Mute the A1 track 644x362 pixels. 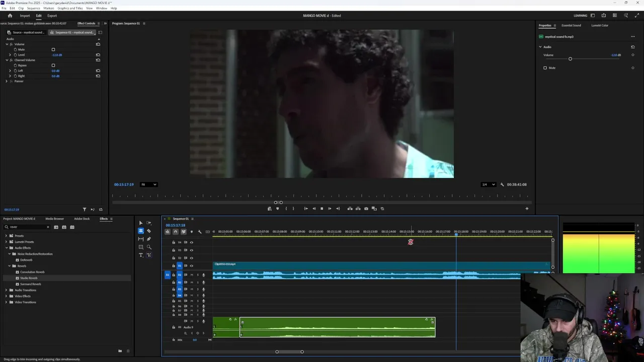[x=192, y=275]
